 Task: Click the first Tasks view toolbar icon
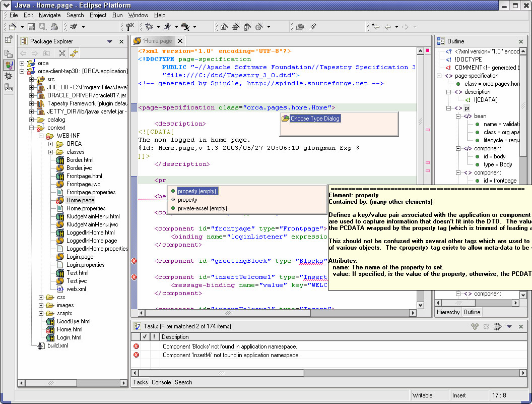pyautogui.click(x=475, y=326)
